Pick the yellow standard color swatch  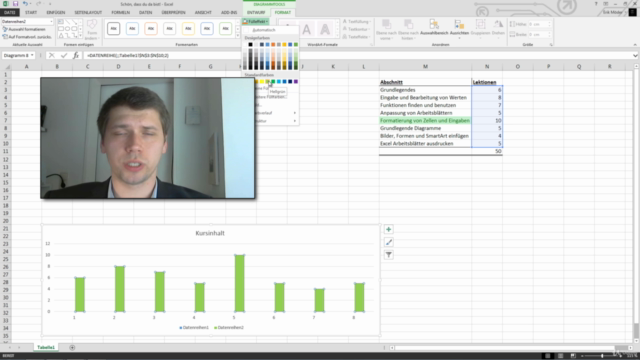click(262, 82)
